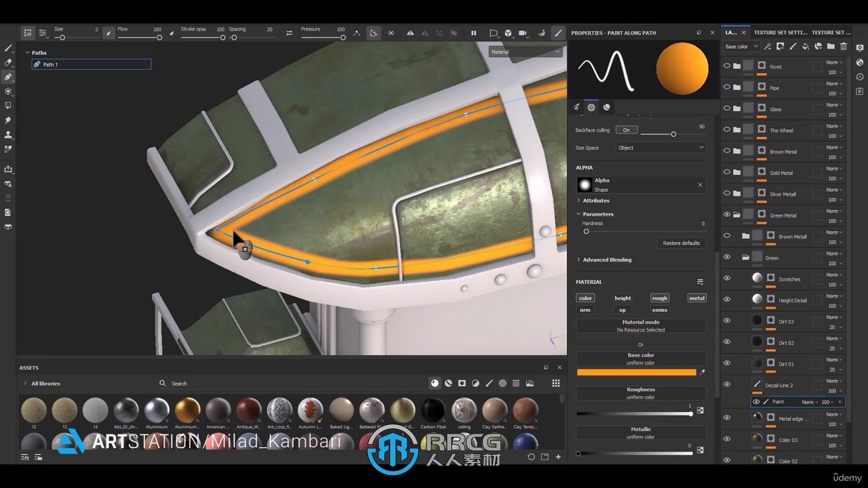Add effect with magic wand icon in Layers
Screen dimensions: 868x488
768,46
